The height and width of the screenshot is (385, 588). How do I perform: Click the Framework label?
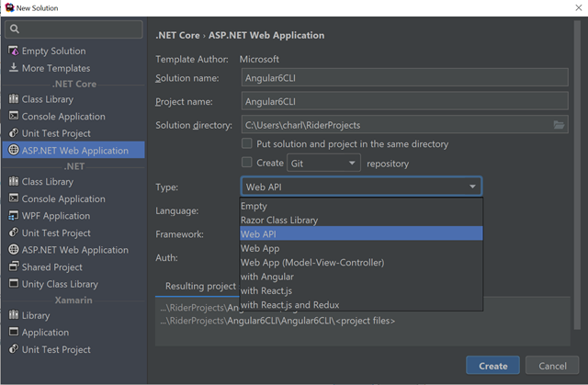tap(180, 234)
